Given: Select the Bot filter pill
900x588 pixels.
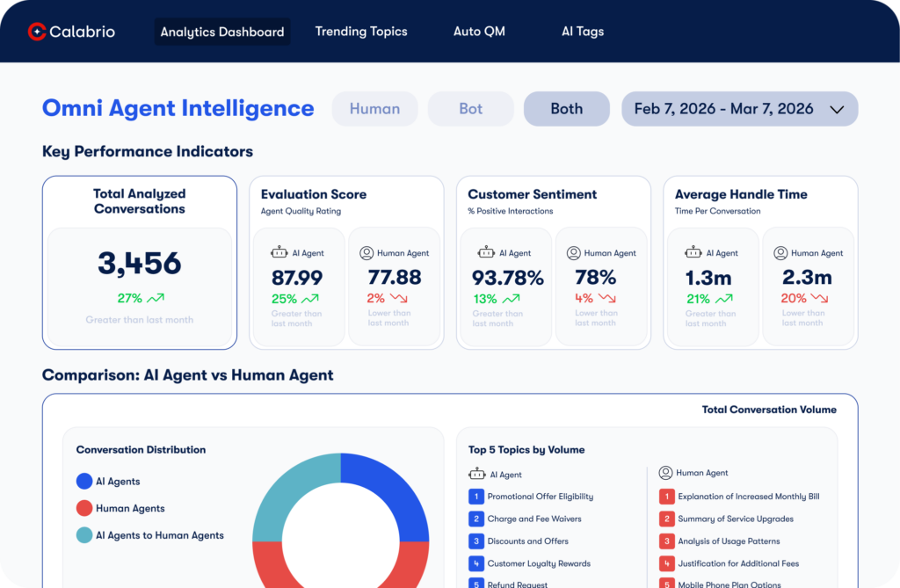Looking at the screenshot, I should [471, 108].
